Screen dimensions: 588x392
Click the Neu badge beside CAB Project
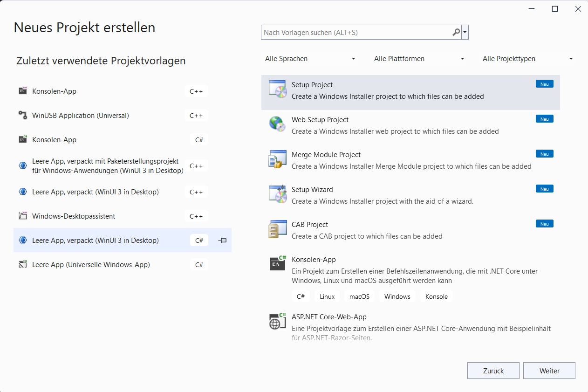pyautogui.click(x=545, y=224)
